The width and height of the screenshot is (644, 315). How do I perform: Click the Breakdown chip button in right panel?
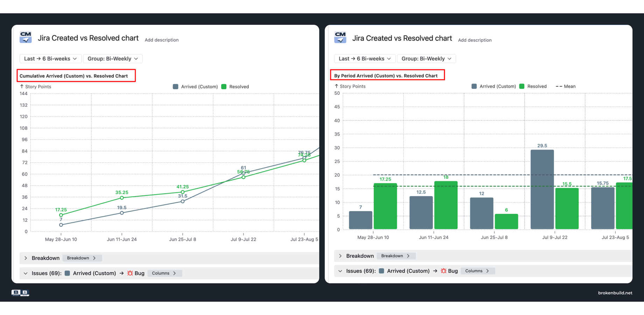(x=396, y=256)
